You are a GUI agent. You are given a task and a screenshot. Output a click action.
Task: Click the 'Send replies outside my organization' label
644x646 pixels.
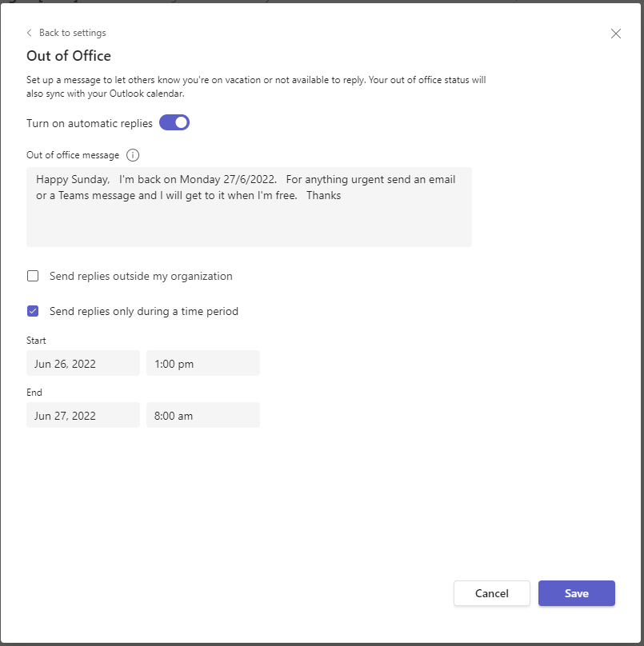[x=141, y=276]
